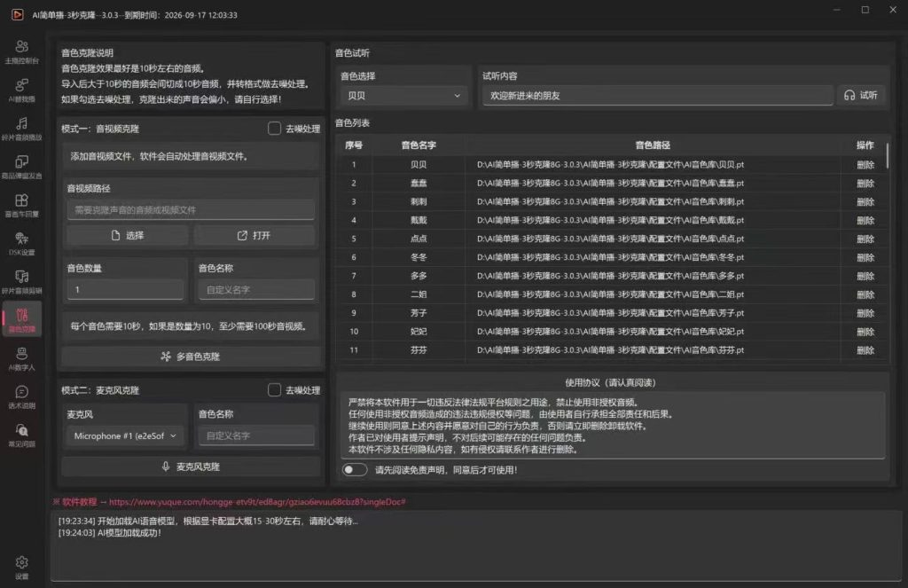Click the app logo in the title bar

18,14
